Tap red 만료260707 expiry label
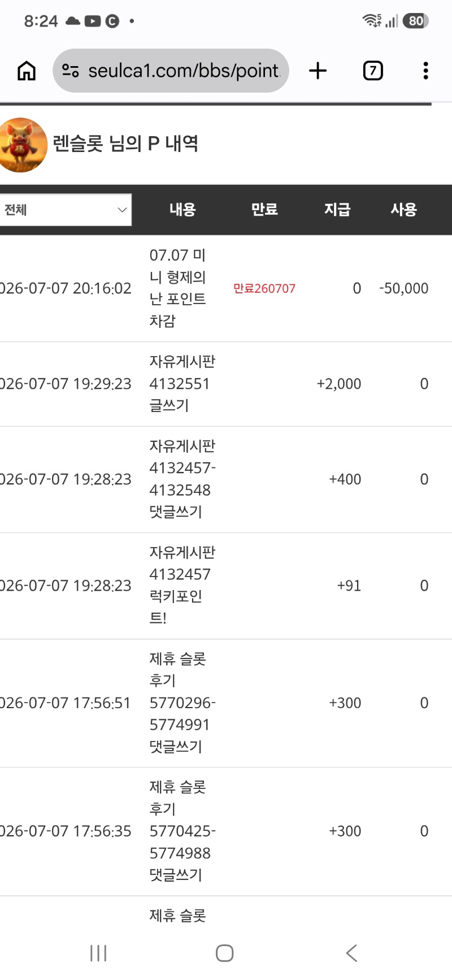452x980 pixels. click(264, 288)
